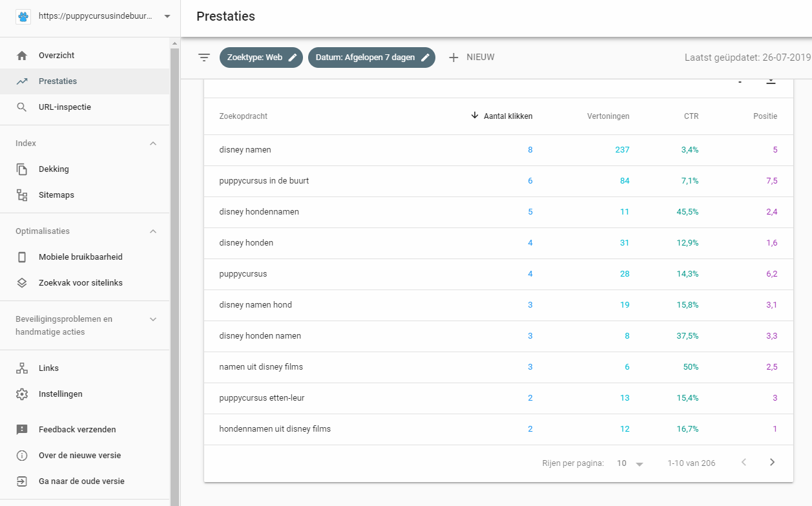
Task: Select the query 'puppycursus'
Action: point(243,274)
